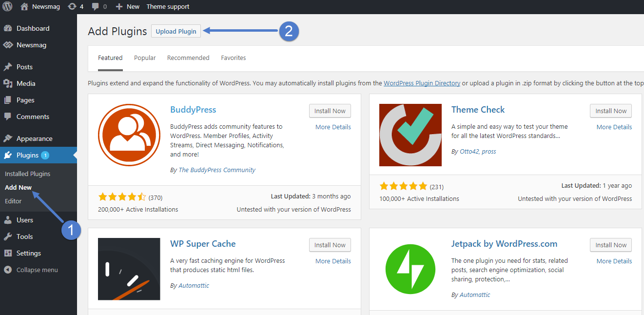
Task: Open the Appearance menu
Action: point(35,138)
